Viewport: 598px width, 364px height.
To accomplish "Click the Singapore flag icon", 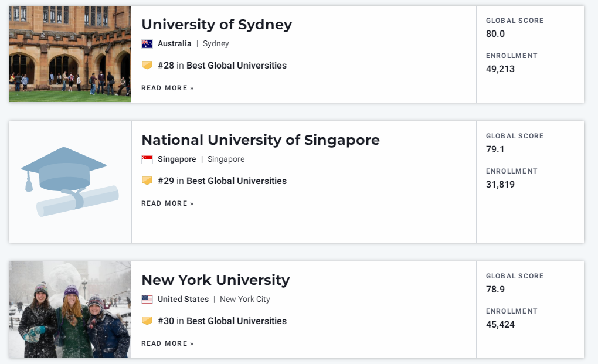I will 147,159.
